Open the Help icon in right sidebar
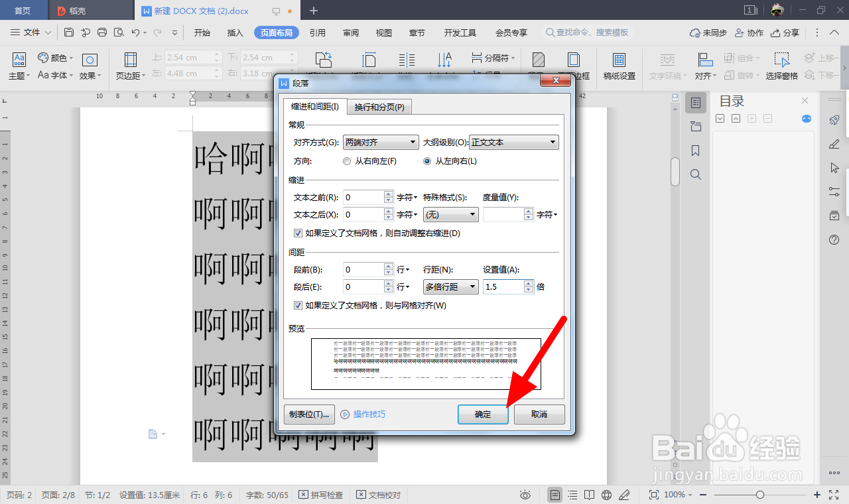This screenshot has width=849, height=504. (x=834, y=239)
